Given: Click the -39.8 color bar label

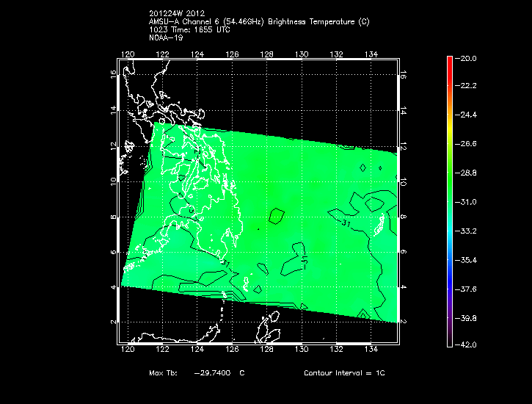Looking at the screenshot, I should click(x=466, y=318).
